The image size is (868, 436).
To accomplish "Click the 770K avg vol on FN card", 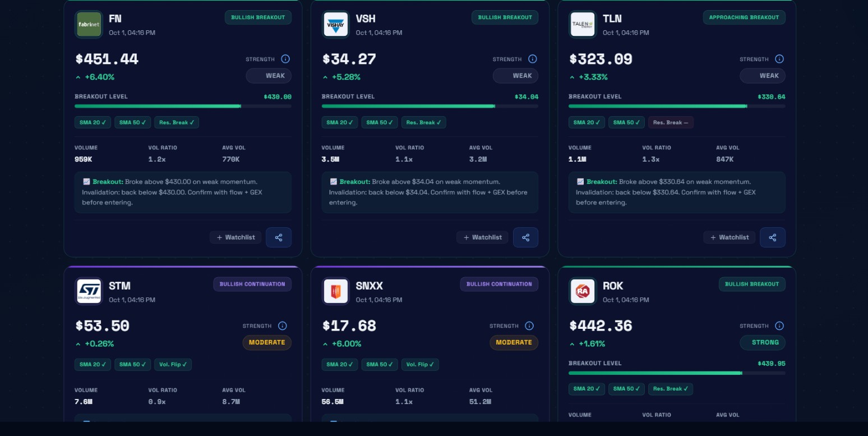I will [231, 159].
